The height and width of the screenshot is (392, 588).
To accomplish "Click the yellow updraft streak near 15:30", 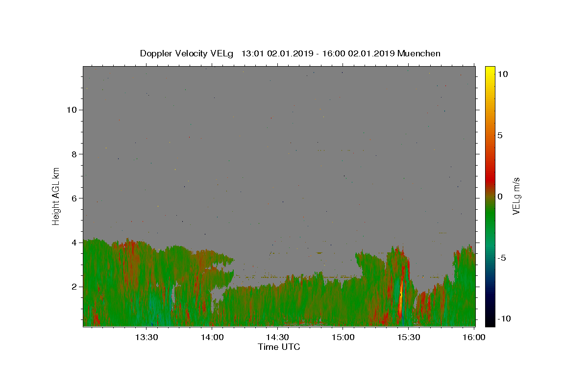I will coord(400,299).
